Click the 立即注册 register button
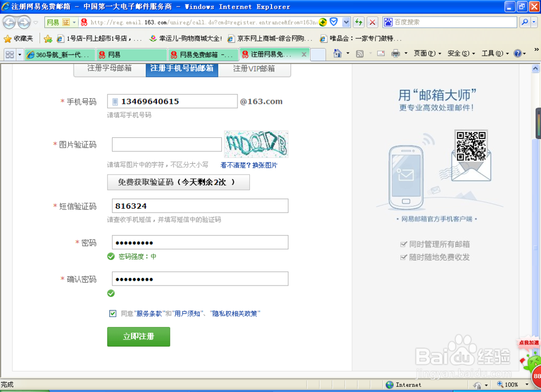The height and width of the screenshot is (392, 541). tap(138, 336)
